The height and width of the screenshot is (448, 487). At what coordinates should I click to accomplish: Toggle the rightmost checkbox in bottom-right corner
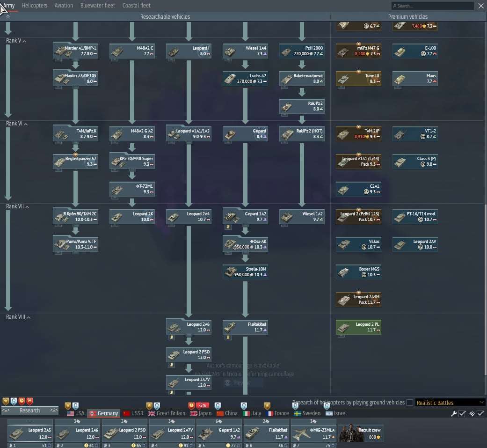480,413
